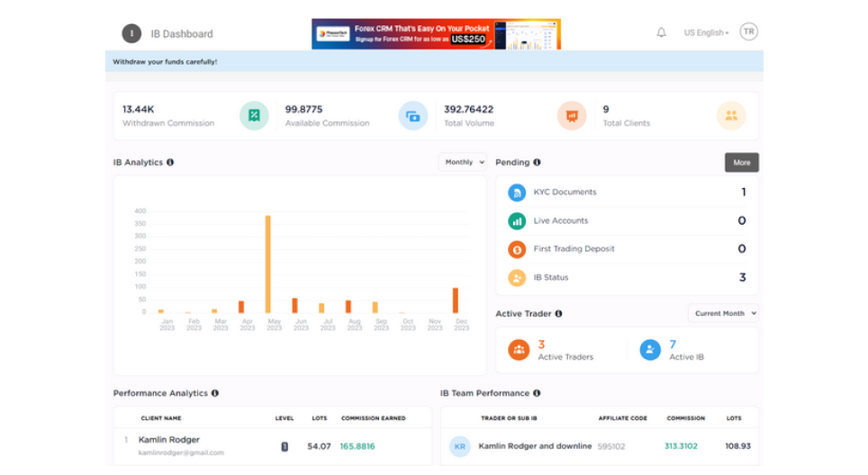Select the IB Status pending row
This screenshot has width=868, height=475.
pyautogui.click(x=627, y=277)
